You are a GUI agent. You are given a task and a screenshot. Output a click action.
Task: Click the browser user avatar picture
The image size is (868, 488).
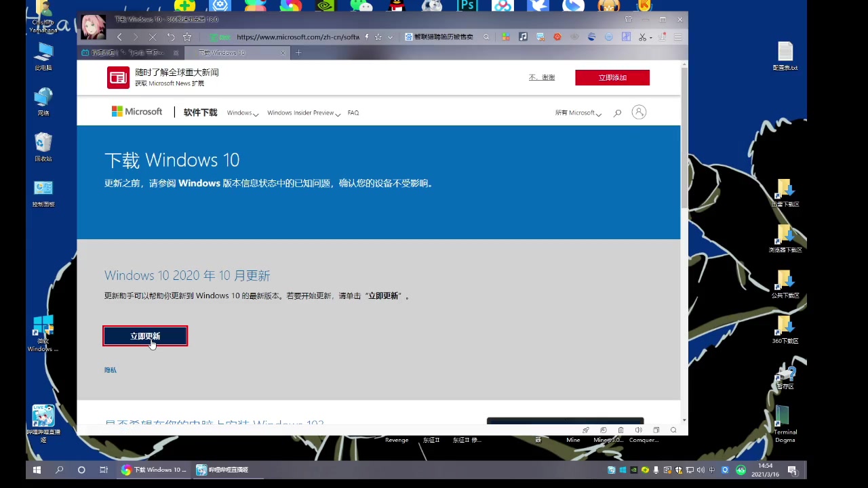tap(93, 27)
